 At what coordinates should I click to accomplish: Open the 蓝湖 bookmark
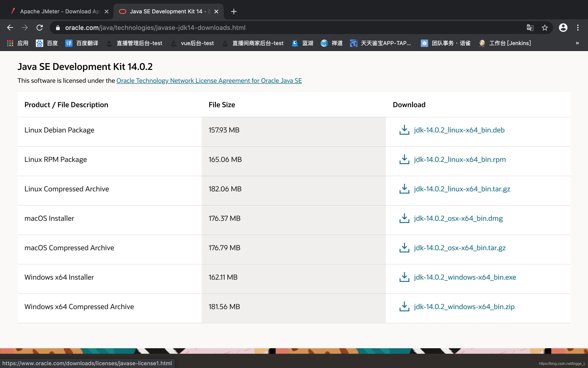[x=302, y=43]
